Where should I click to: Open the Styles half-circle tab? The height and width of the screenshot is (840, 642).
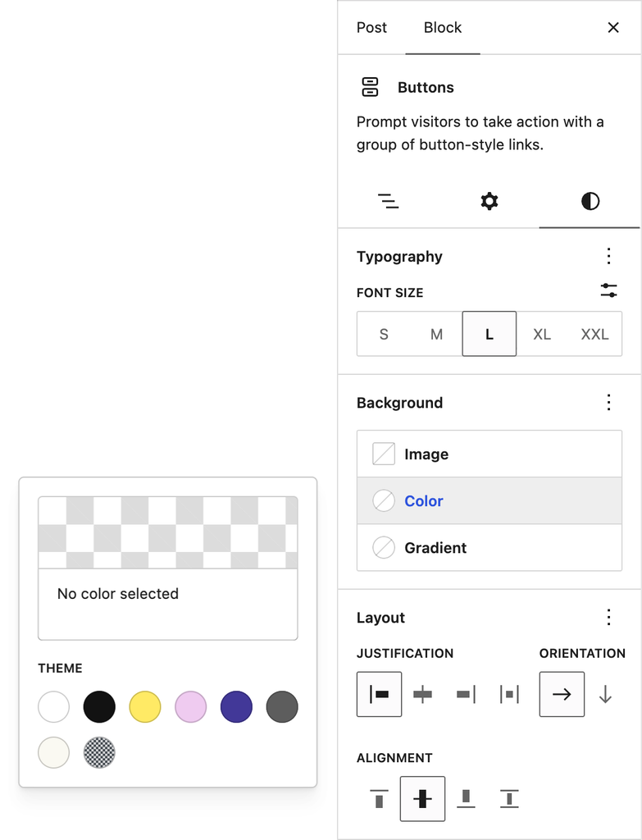[x=590, y=202]
